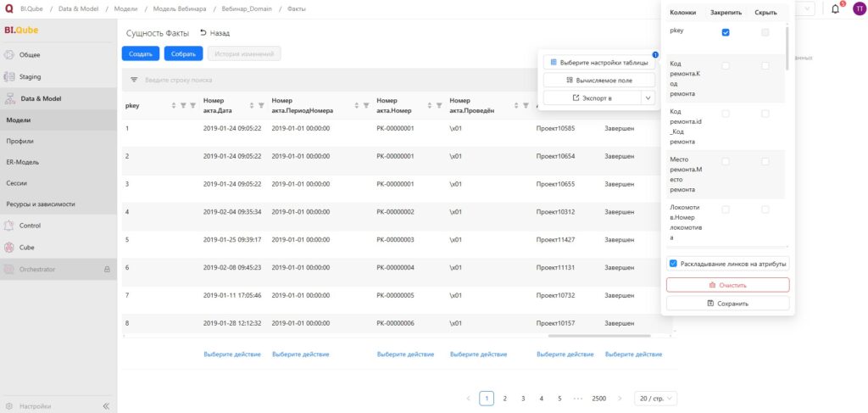Open the top bar dropdown left of bell
Image resolution: width=868 pixels, height=413 pixels.
coord(807,8)
